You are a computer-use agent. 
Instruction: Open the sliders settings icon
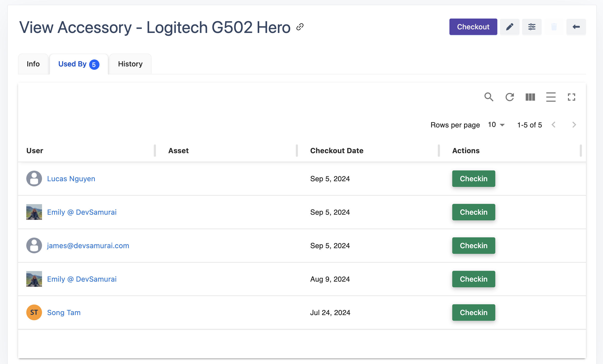coord(532,27)
